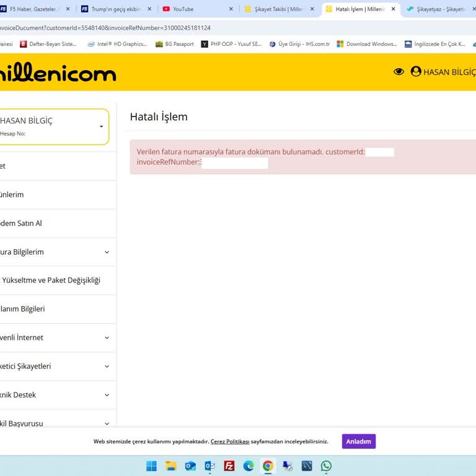This screenshot has width=476, height=476.
Task: Expand the Fatura Bilgilerim menu chevron
Action: coord(107,252)
